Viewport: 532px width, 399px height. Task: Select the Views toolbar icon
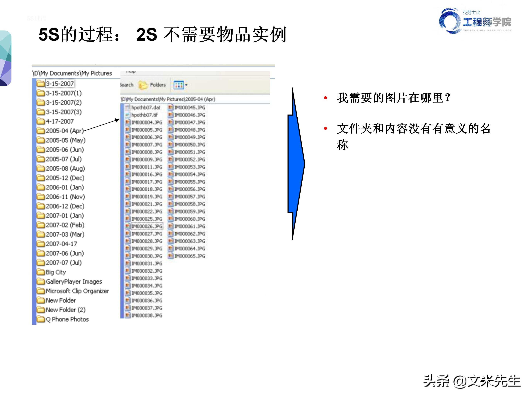click(x=179, y=85)
